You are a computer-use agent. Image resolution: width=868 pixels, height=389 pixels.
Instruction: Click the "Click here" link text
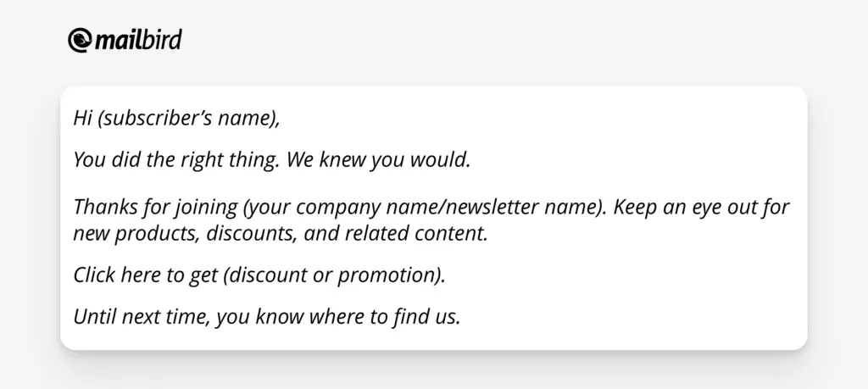(x=114, y=275)
